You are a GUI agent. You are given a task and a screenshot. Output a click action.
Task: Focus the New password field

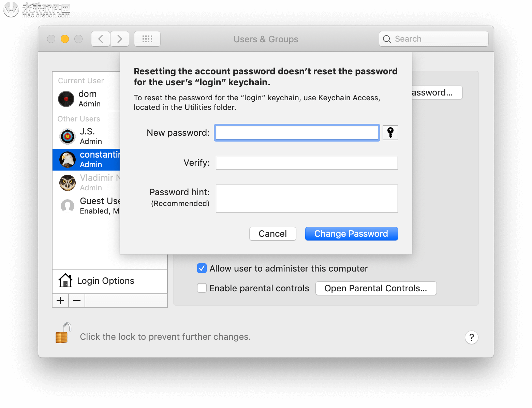click(x=297, y=133)
